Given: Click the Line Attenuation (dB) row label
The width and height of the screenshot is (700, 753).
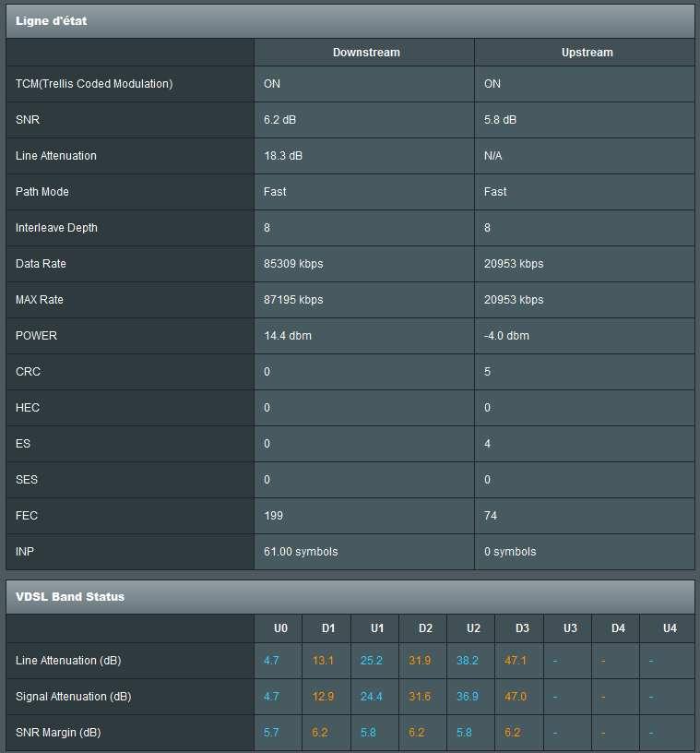Looking at the screenshot, I should (x=68, y=661).
